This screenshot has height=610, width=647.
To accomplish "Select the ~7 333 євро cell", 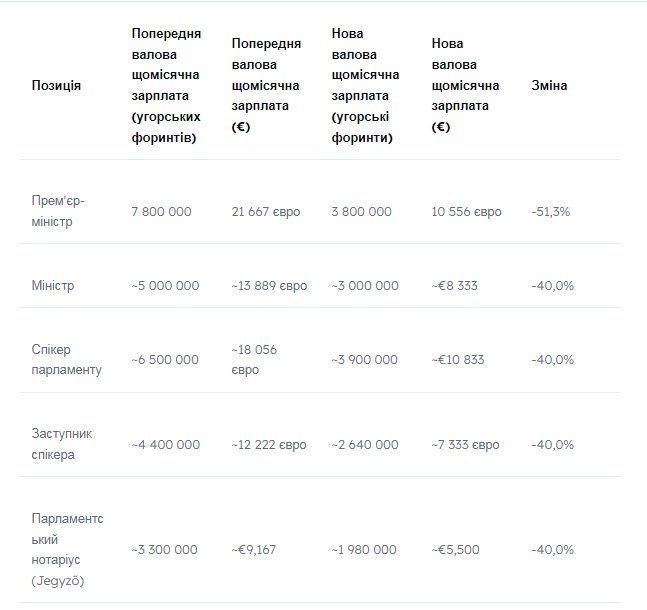I will pyautogui.click(x=465, y=444).
